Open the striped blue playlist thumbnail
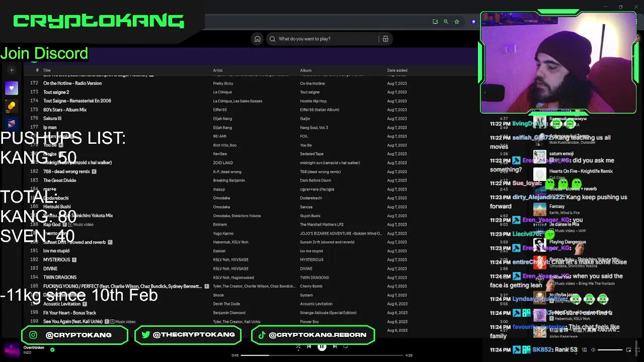Screen dimensions: 644x362 (x=12, y=123)
